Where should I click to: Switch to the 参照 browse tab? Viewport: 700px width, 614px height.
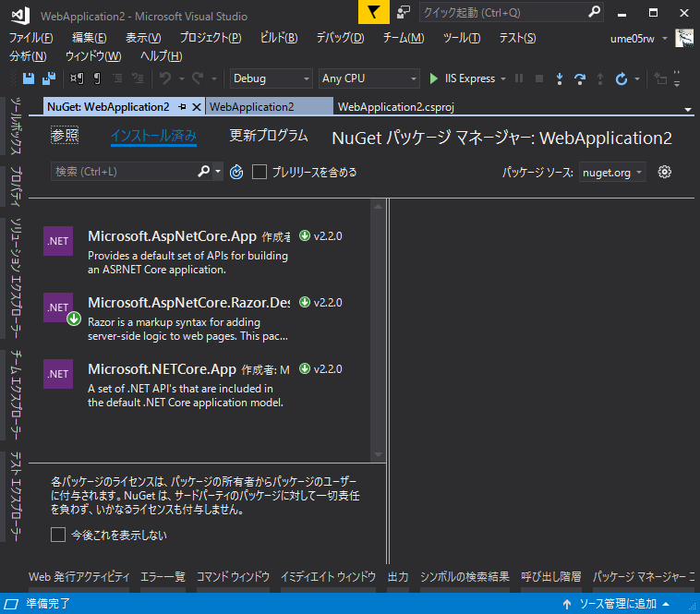click(65, 135)
